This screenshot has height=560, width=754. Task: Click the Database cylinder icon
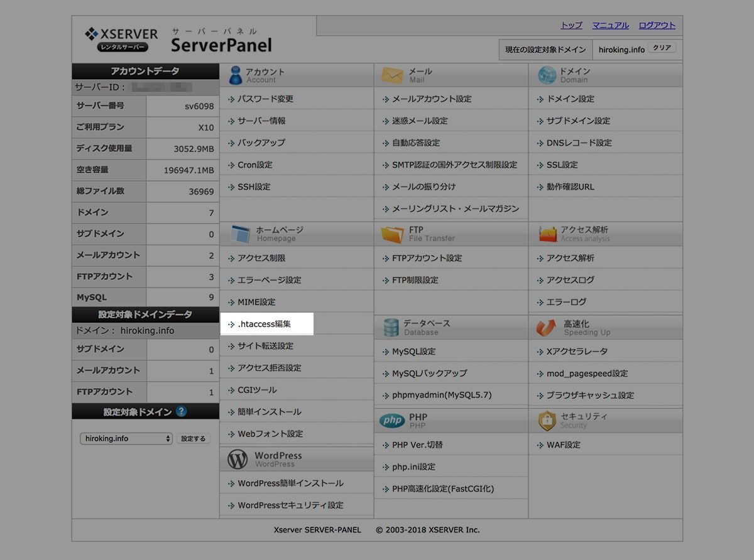(x=391, y=327)
